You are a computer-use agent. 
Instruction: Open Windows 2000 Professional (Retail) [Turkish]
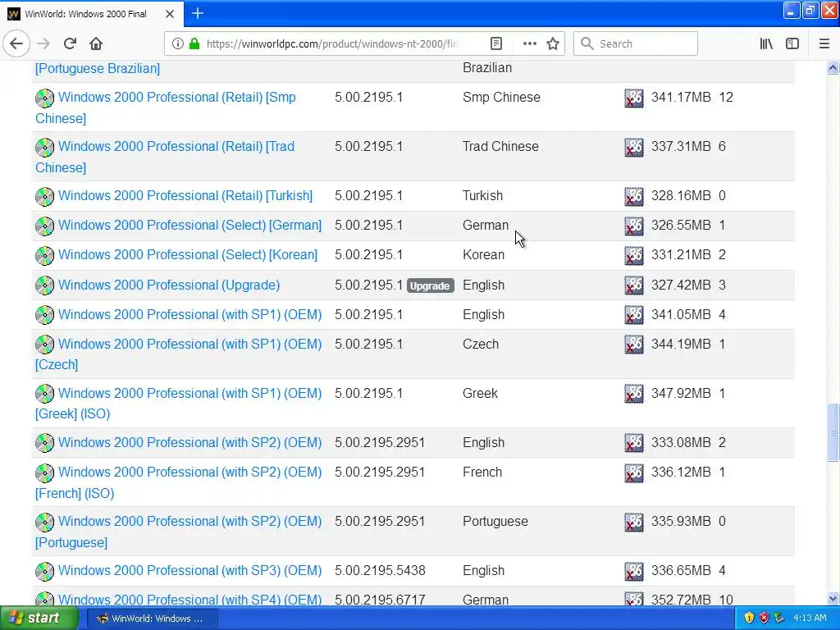185,195
